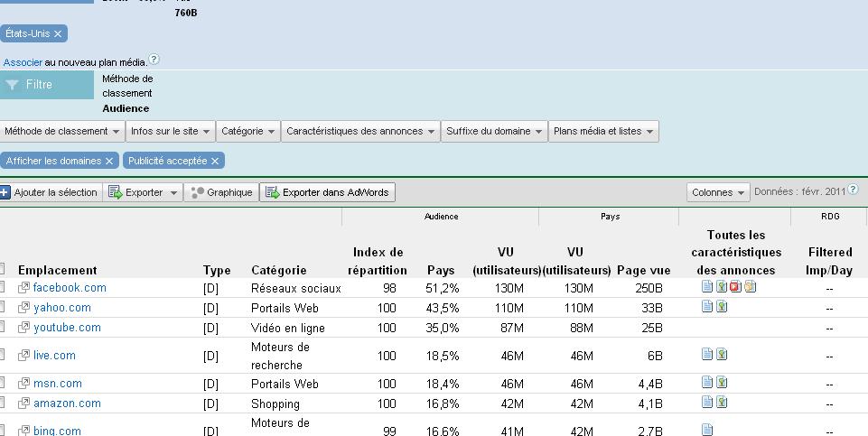Open Infos sur le site dropdown

(x=171, y=131)
